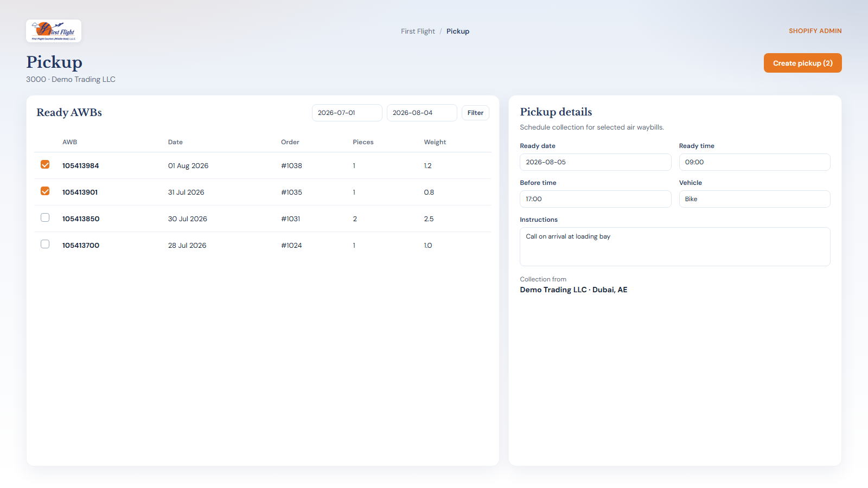Click weight value 1.0

[428, 246]
